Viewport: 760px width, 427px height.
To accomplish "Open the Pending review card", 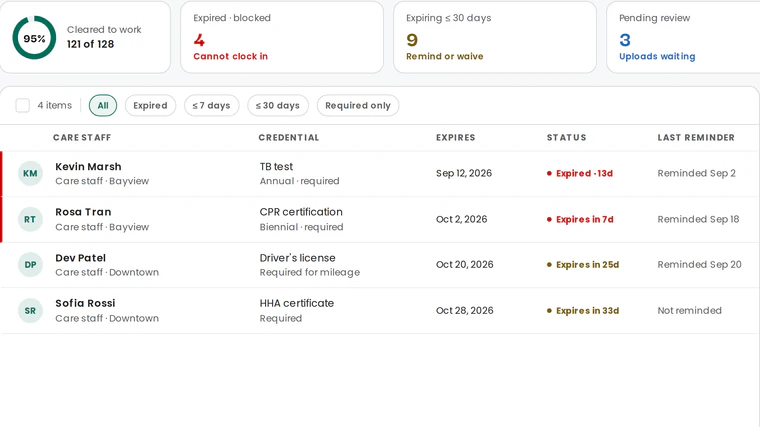I will (683, 37).
